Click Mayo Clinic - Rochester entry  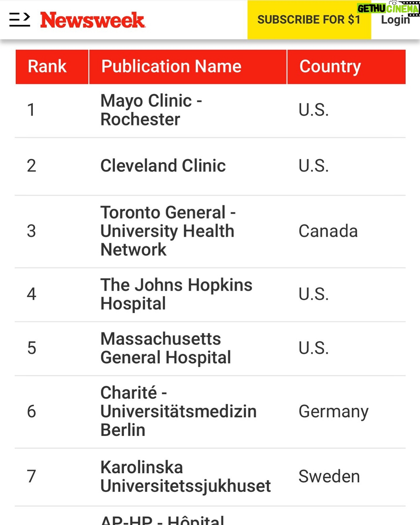tap(151, 110)
